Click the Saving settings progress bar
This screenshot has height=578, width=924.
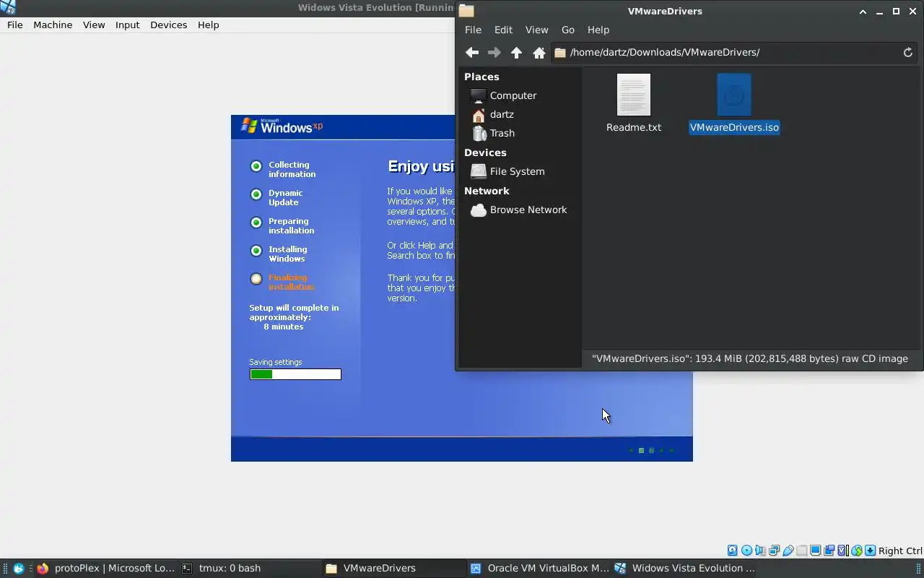point(295,374)
